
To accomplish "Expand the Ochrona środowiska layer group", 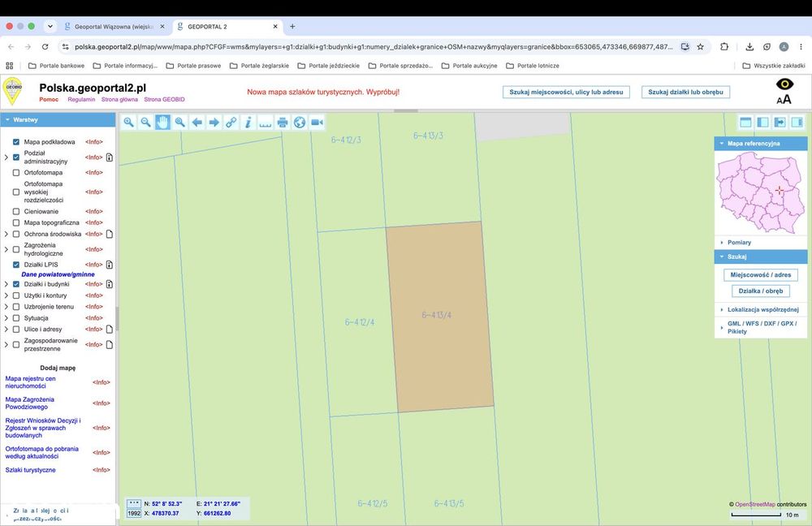I will 6,234.
